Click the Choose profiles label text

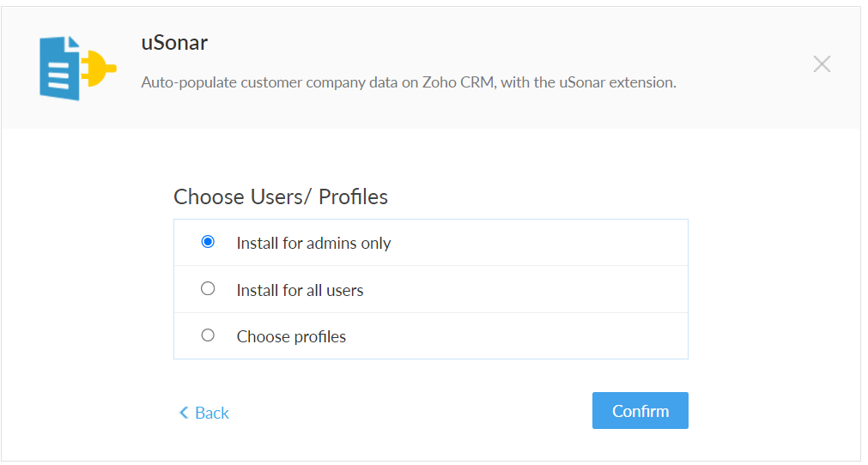pos(291,337)
